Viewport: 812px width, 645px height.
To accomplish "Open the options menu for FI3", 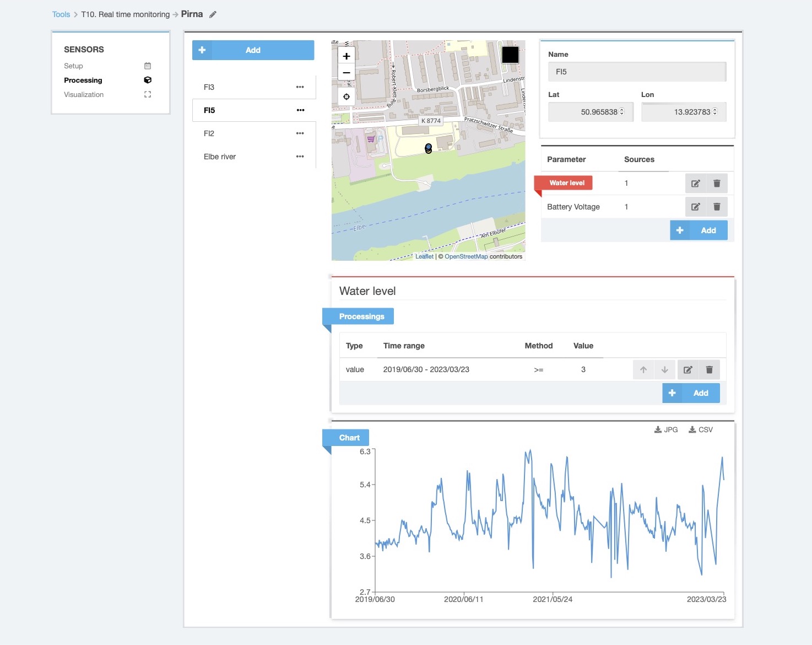I will pos(300,87).
